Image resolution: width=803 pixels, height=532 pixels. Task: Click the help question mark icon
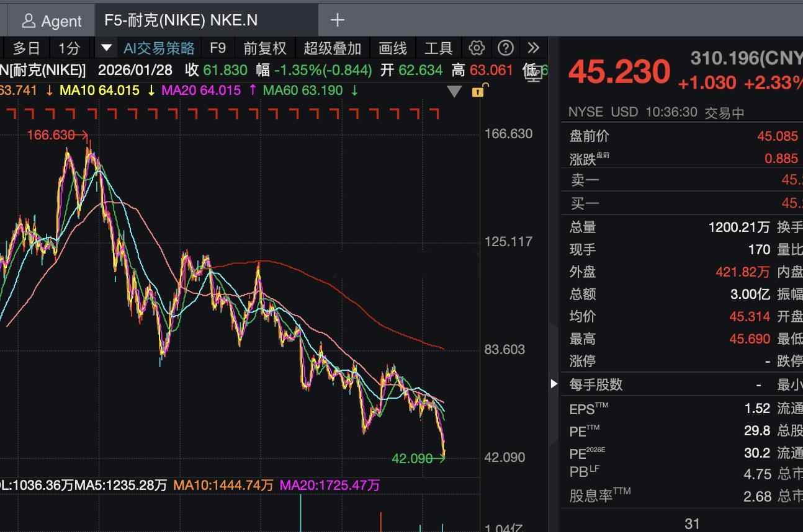point(506,48)
